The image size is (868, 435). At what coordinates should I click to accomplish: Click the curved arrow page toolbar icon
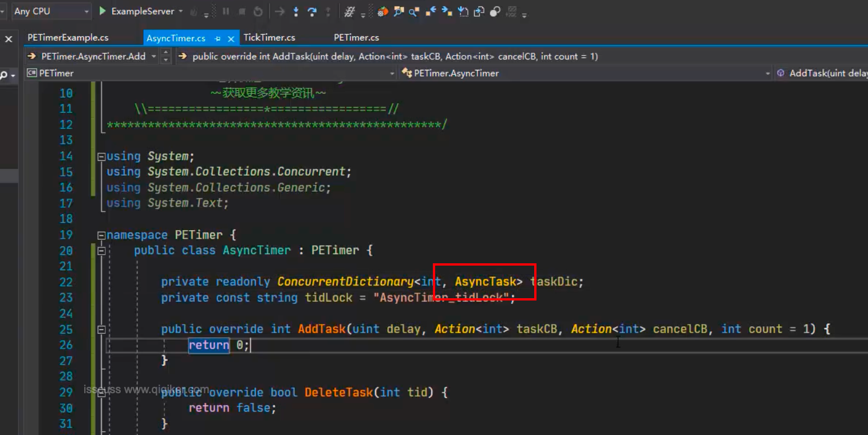(463, 11)
